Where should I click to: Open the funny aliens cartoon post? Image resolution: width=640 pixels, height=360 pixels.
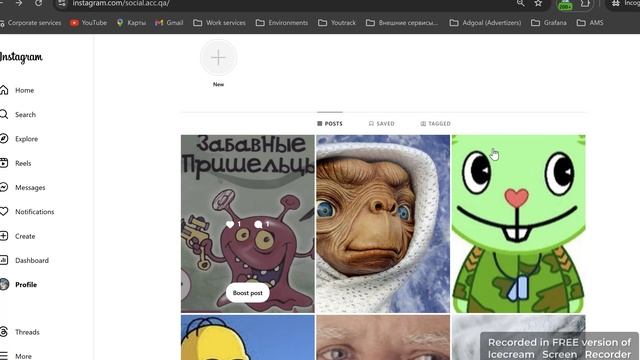click(248, 224)
